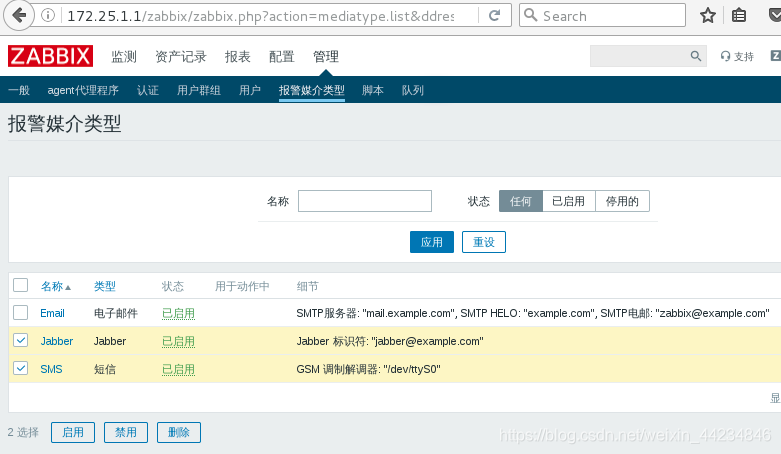Go to the 一般 submenu
The image size is (781, 454).
coord(19,90)
